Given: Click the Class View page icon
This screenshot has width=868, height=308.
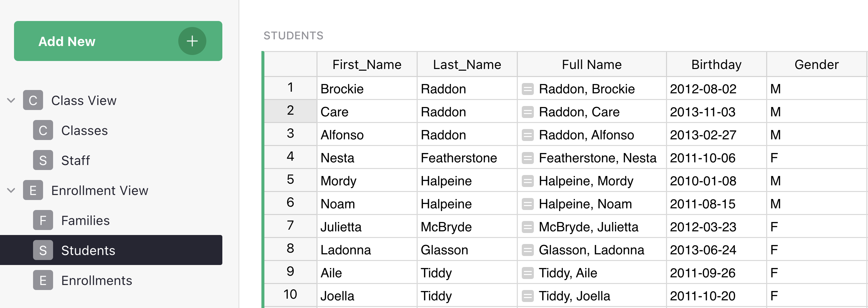Looking at the screenshot, I should click(x=33, y=100).
